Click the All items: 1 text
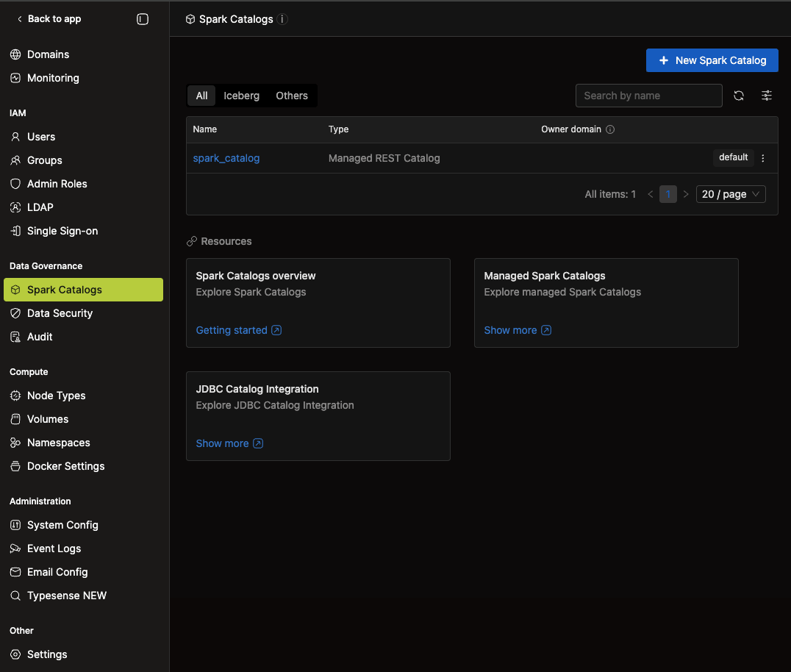The height and width of the screenshot is (672, 791). pos(610,194)
